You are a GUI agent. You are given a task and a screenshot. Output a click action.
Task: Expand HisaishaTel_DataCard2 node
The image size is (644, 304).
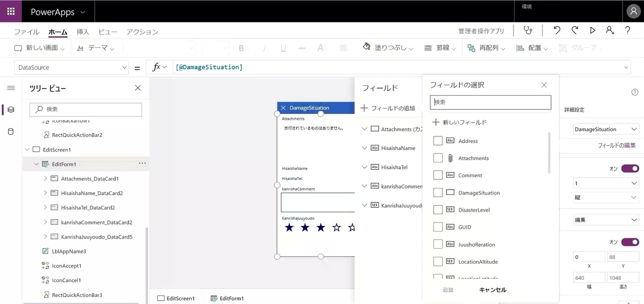[46, 207]
